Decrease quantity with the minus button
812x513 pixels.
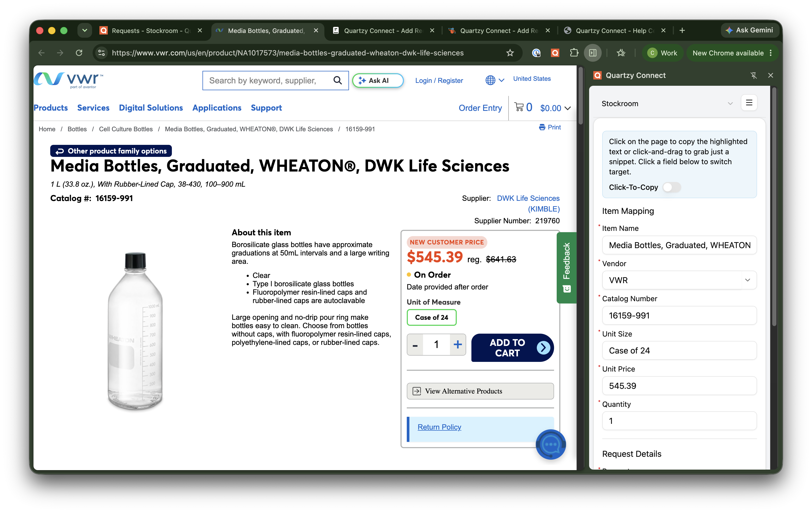415,344
